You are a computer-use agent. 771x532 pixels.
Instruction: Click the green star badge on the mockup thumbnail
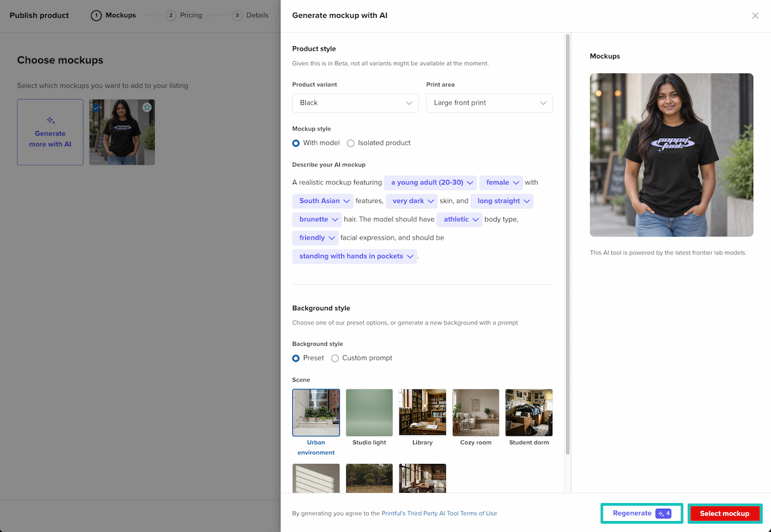click(x=147, y=107)
